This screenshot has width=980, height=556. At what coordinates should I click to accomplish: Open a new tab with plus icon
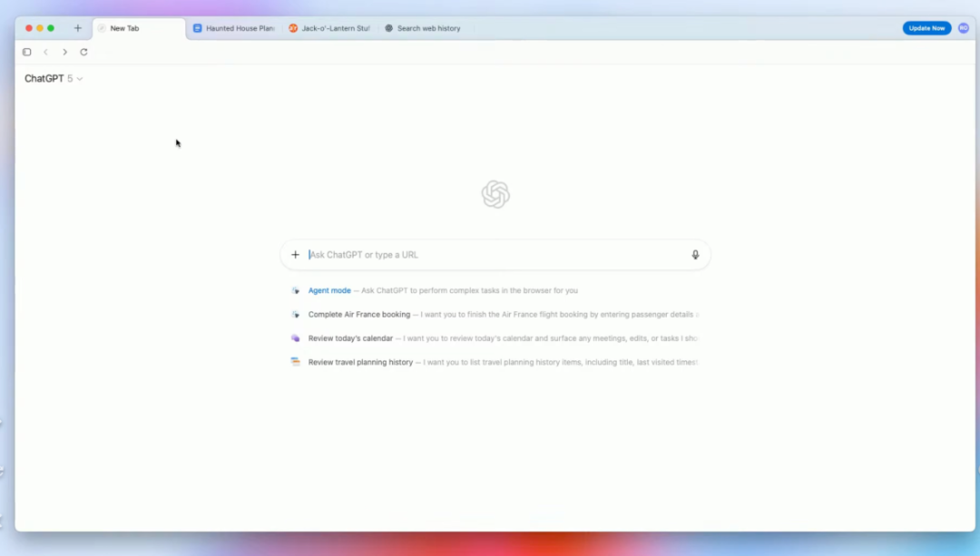(77, 28)
